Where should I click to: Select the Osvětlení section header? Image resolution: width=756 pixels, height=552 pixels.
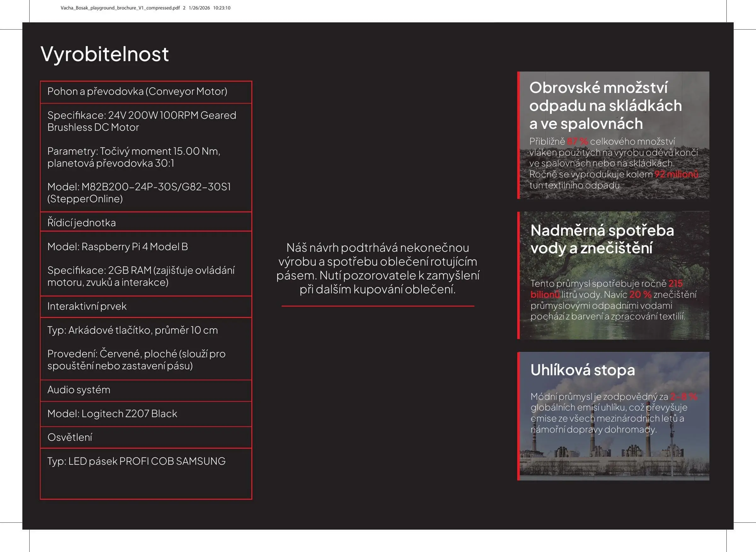coord(146,437)
